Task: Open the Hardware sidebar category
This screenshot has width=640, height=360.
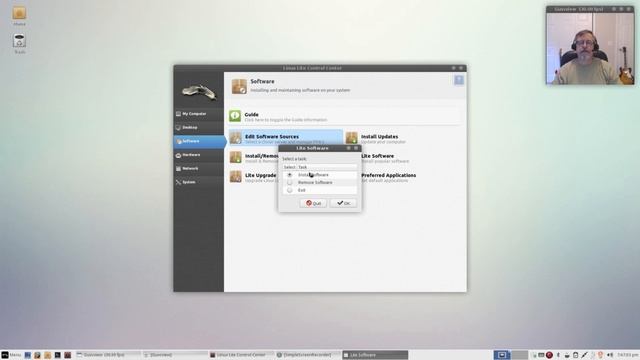Action: click(x=199, y=155)
